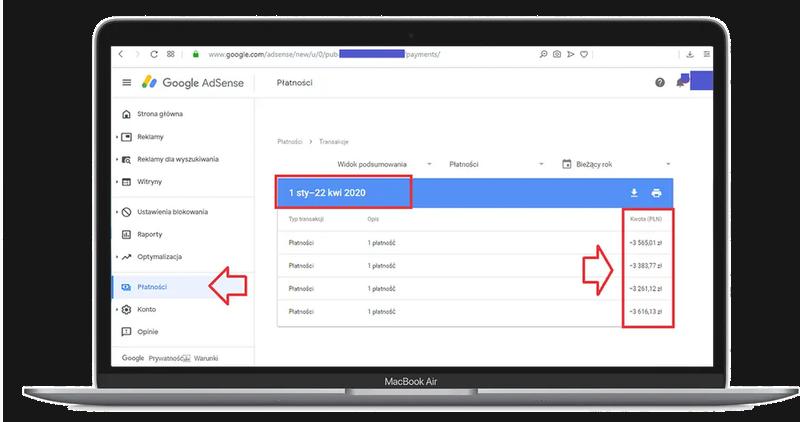The height and width of the screenshot is (422, 800).
Task: Click the browser address bar URL
Action: point(323,54)
